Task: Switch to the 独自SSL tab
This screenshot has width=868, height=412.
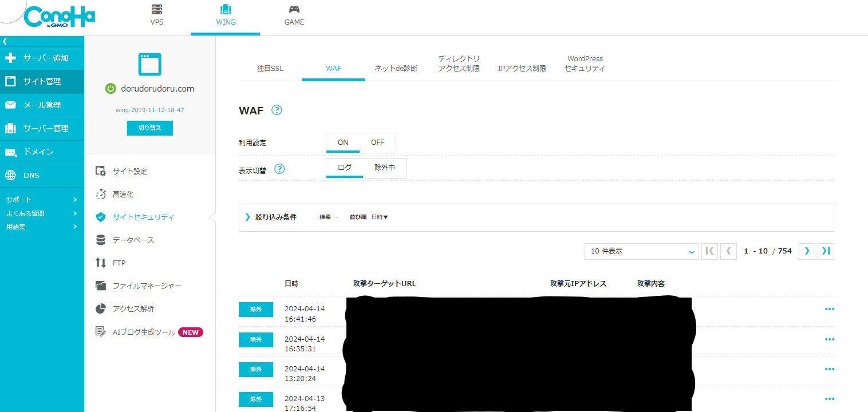Action: point(270,69)
